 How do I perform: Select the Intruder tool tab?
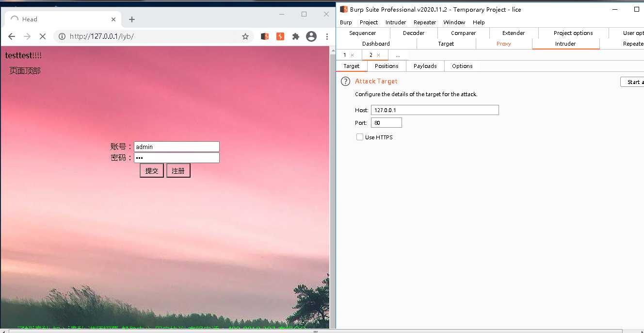coord(565,44)
